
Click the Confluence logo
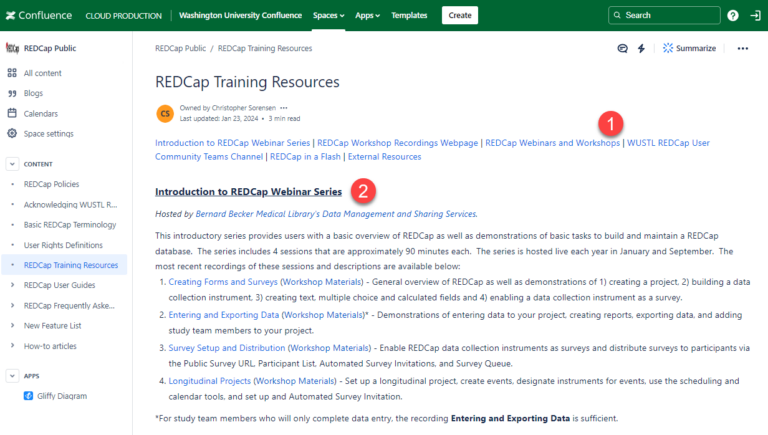coord(39,15)
